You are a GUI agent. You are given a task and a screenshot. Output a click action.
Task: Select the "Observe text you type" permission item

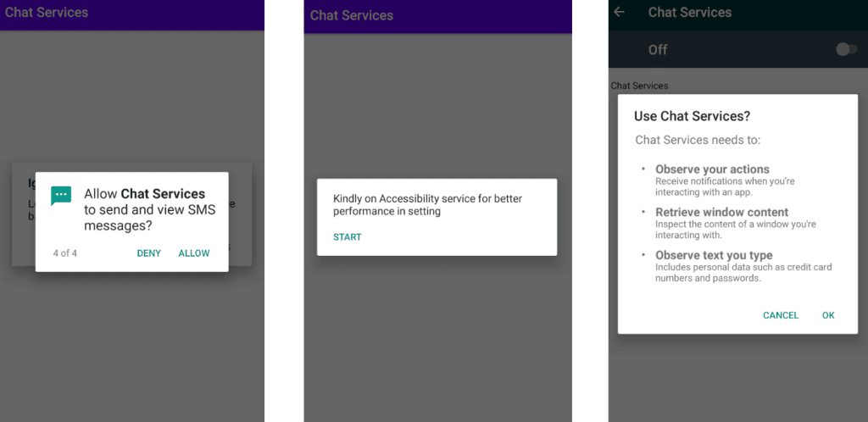[714, 255]
